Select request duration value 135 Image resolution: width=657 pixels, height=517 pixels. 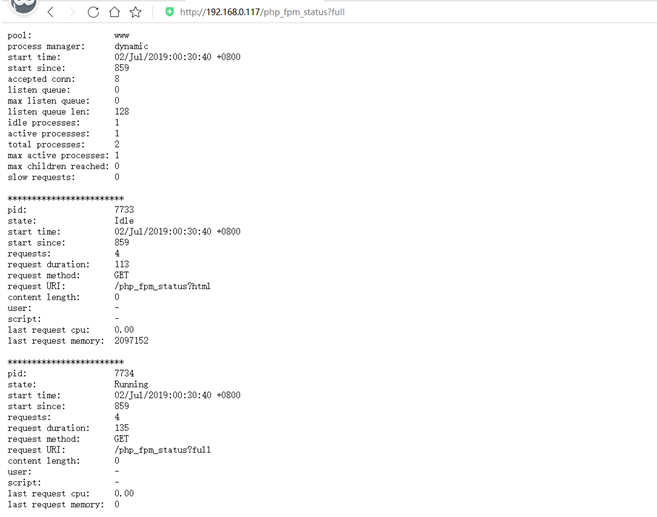(122, 428)
